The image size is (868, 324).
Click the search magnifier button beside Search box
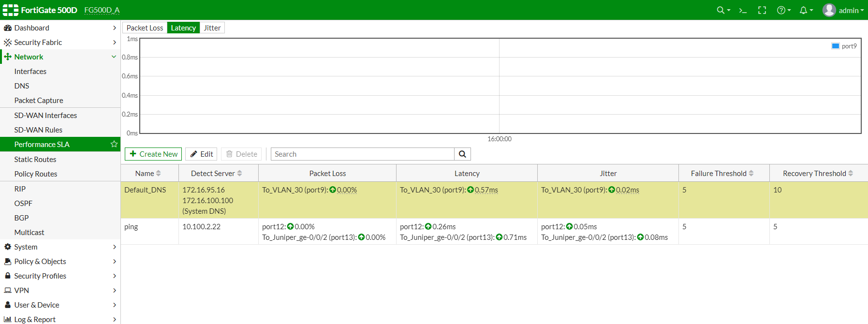pos(462,154)
